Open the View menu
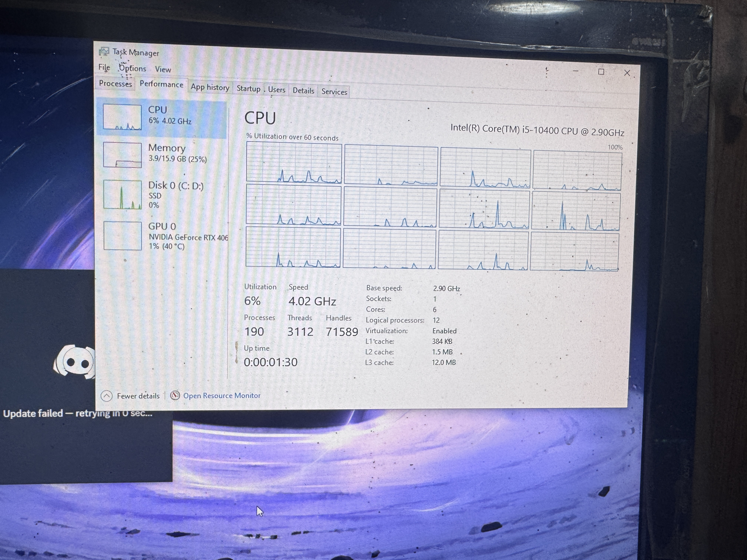 (163, 69)
